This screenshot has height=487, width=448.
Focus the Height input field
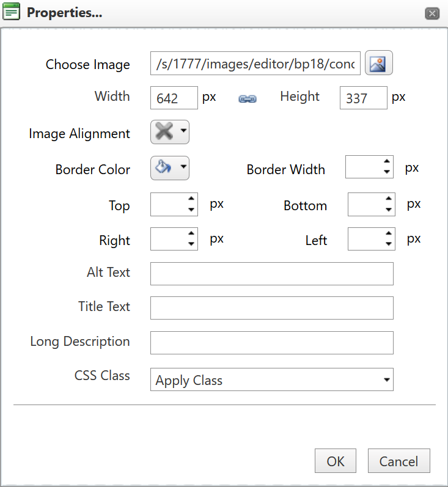tap(364, 98)
